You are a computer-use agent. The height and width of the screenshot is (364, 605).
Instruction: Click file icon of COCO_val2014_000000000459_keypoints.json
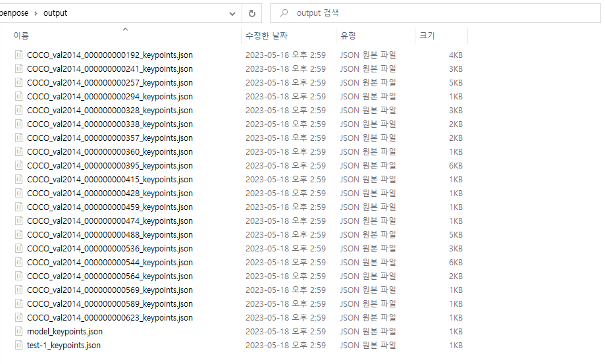(18, 207)
